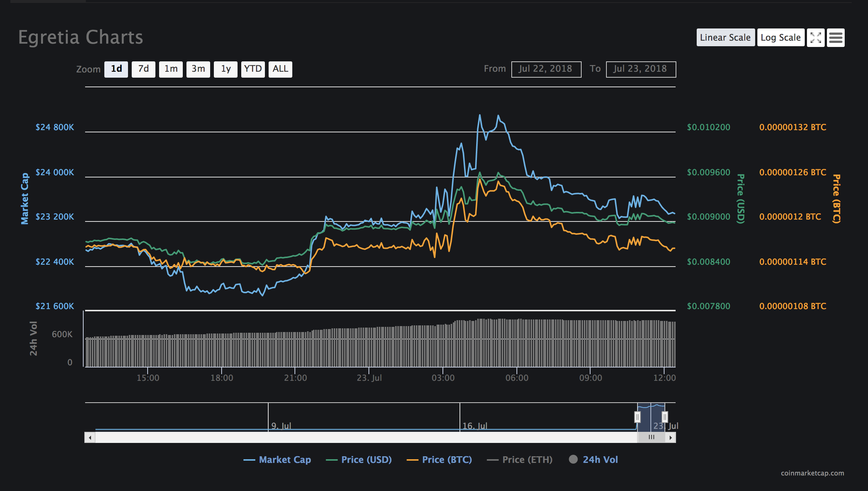Toggle fullscreen chart view icon
The height and width of the screenshot is (491, 868).
[x=815, y=37]
